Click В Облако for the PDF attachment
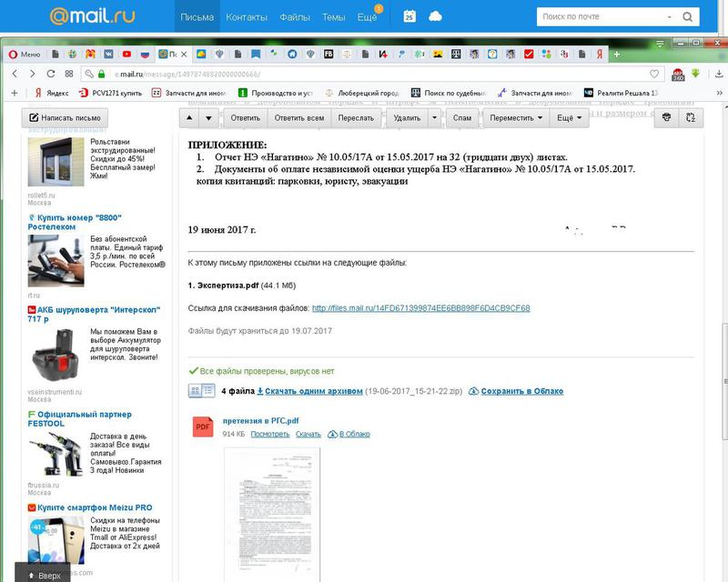The image size is (728, 582). [x=349, y=435]
